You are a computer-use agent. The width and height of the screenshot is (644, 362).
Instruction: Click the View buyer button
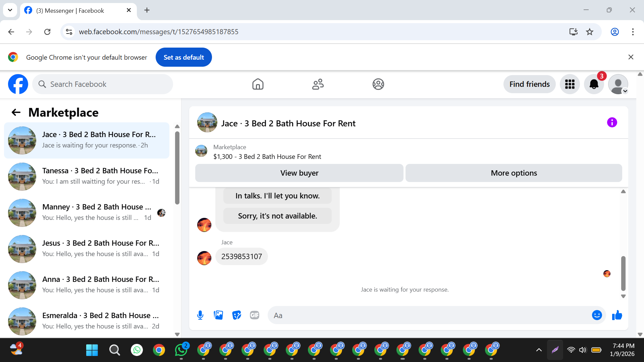click(299, 173)
